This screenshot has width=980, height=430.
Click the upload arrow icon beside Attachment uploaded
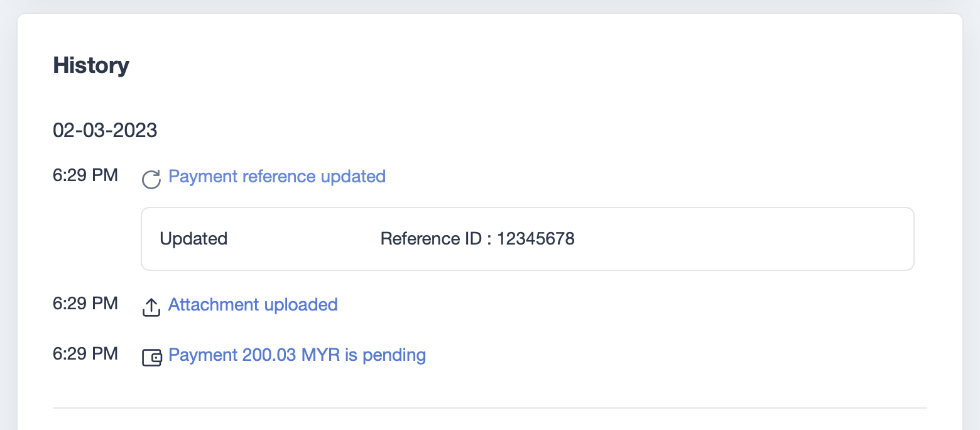(x=151, y=307)
